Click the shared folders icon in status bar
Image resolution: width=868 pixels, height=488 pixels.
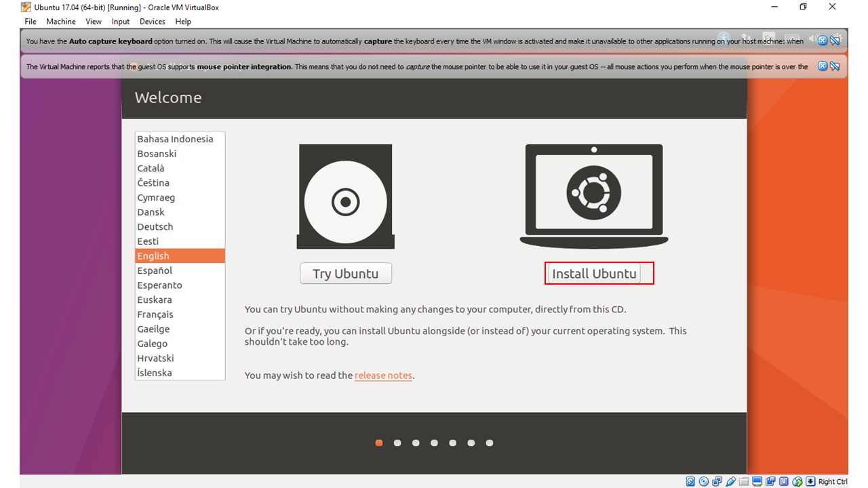pyautogui.click(x=744, y=482)
